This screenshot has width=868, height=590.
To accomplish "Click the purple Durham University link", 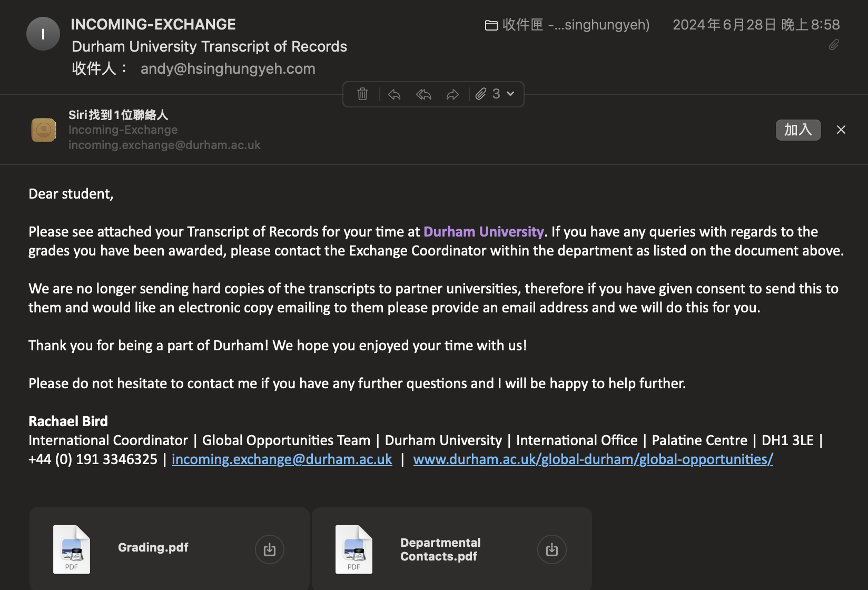I will click(484, 232).
